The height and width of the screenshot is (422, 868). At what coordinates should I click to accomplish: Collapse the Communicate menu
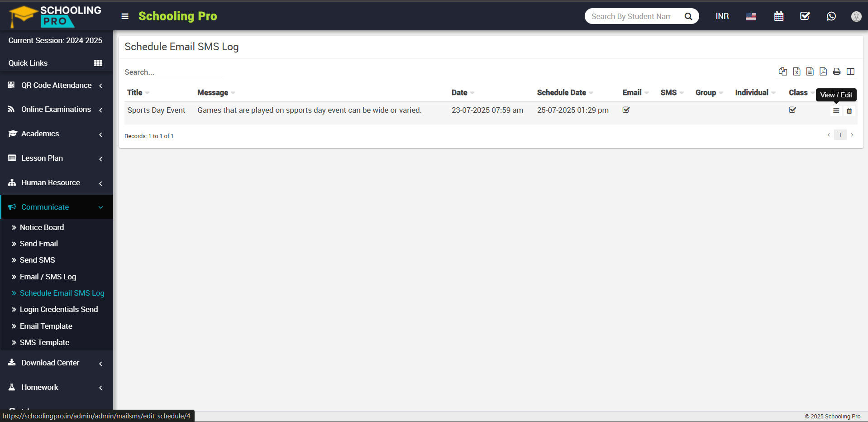[57, 207]
